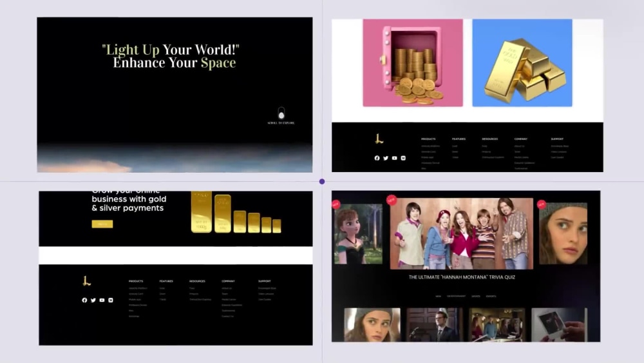Click COMPANY heading in bottom-left footer
644x363 pixels.
[228, 281]
